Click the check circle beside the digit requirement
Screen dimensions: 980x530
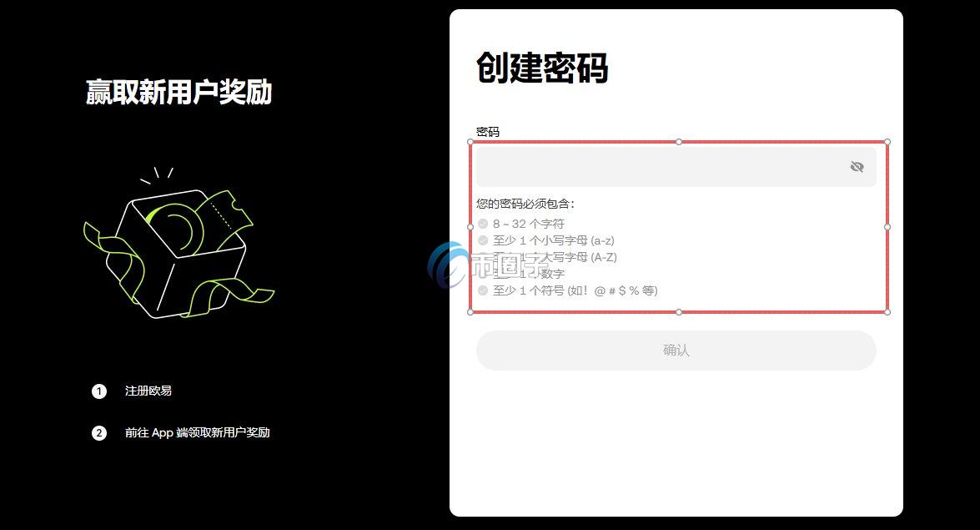tap(484, 274)
